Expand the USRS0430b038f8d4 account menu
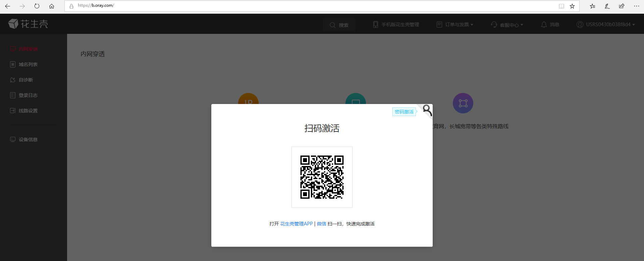Viewport: 644px width, 261px height. tap(605, 24)
